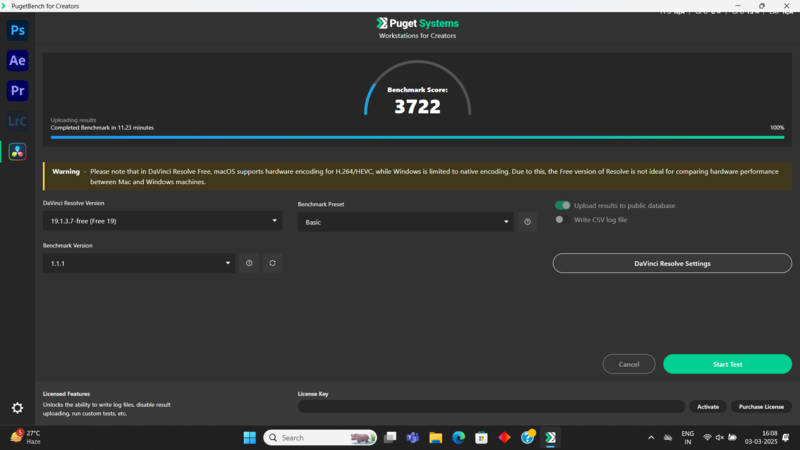Open File Explorer from taskbar
The height and width of the screenshot is (450, 800).
pyautogui.click(x=436, y=437)
